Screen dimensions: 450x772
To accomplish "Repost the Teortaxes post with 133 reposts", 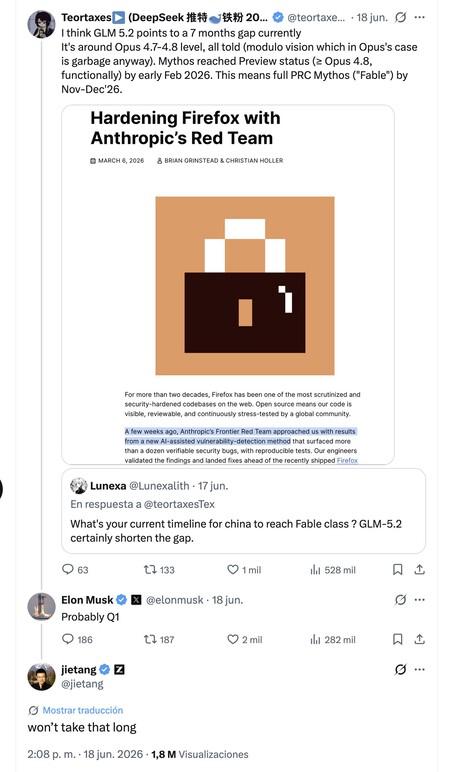I will [x=159, y=570].
